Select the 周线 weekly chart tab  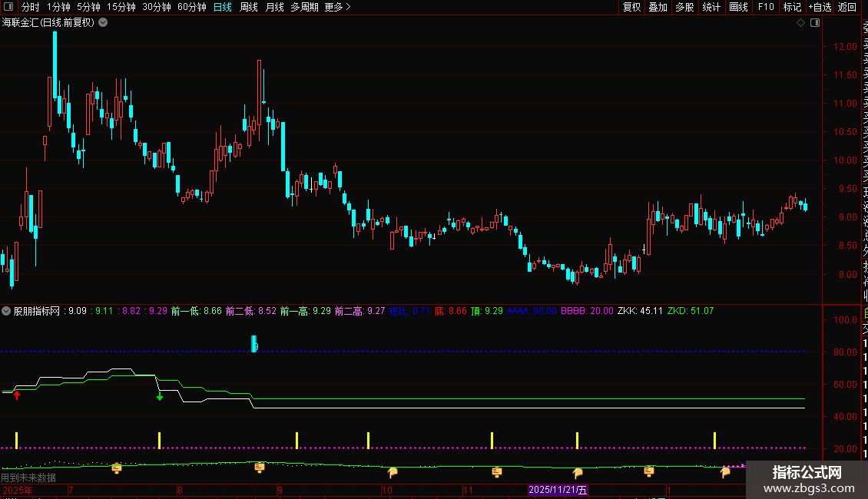click(249, 7)
